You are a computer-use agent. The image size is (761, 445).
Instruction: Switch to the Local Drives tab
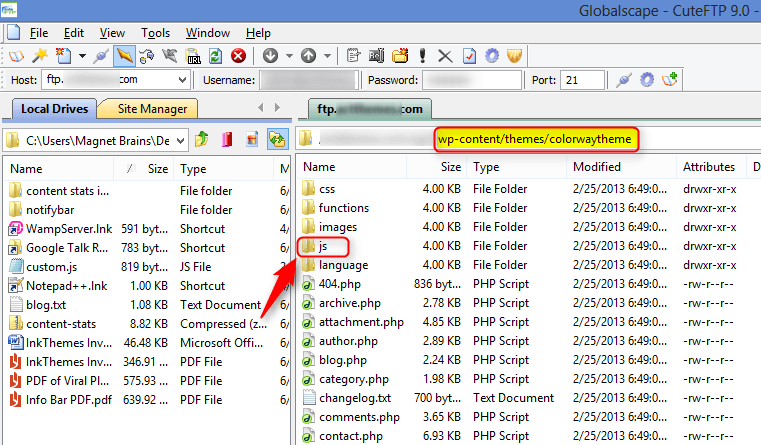point(52,109)
